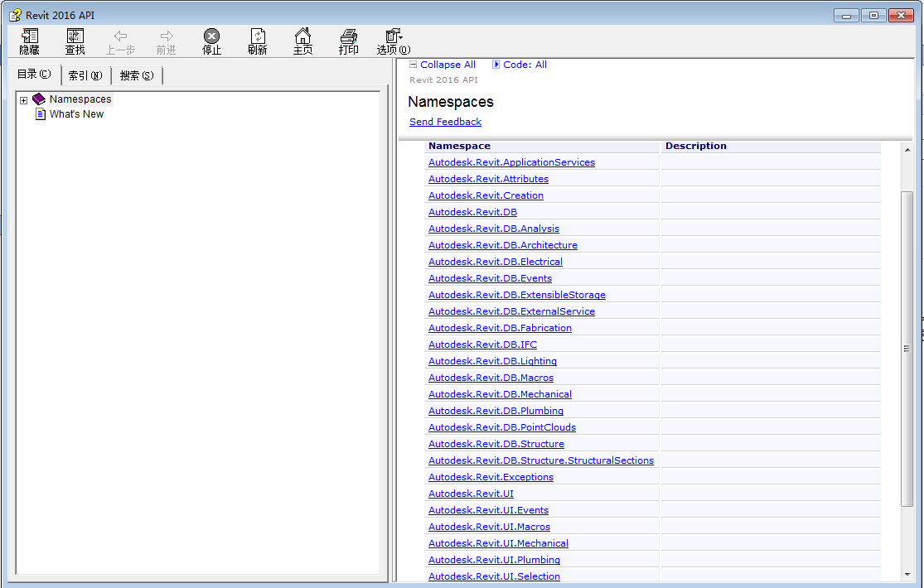924x588 pixels.
Task: Click the scrollbar down arrow in content pane
Action: [x=907, y=575]
